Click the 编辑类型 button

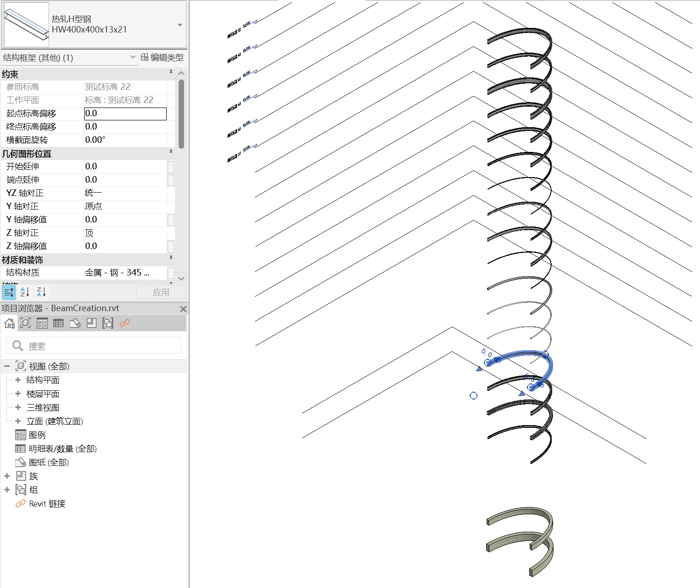[163, 57]
